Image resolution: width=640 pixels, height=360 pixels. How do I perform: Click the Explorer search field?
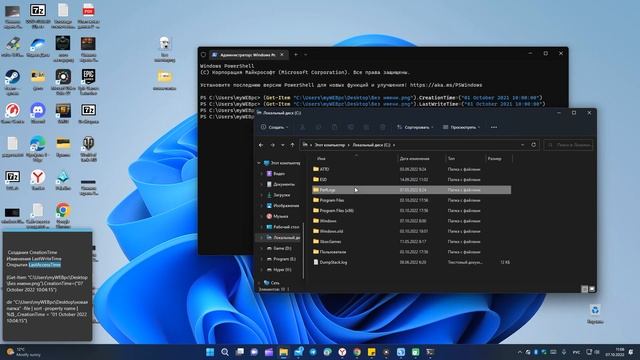point(568,145)
